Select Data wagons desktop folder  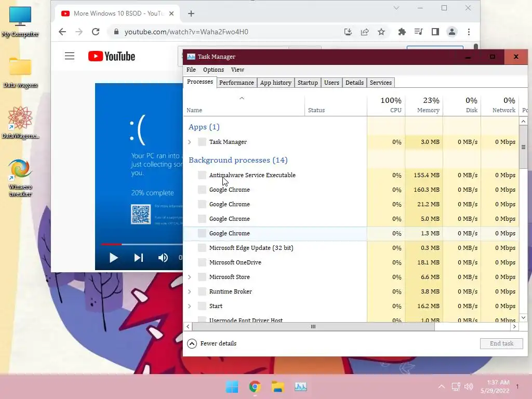pos(20,73)
